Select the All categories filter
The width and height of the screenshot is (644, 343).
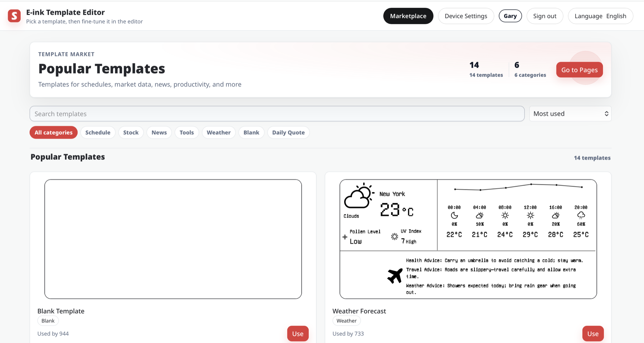(x=54, y=132)
